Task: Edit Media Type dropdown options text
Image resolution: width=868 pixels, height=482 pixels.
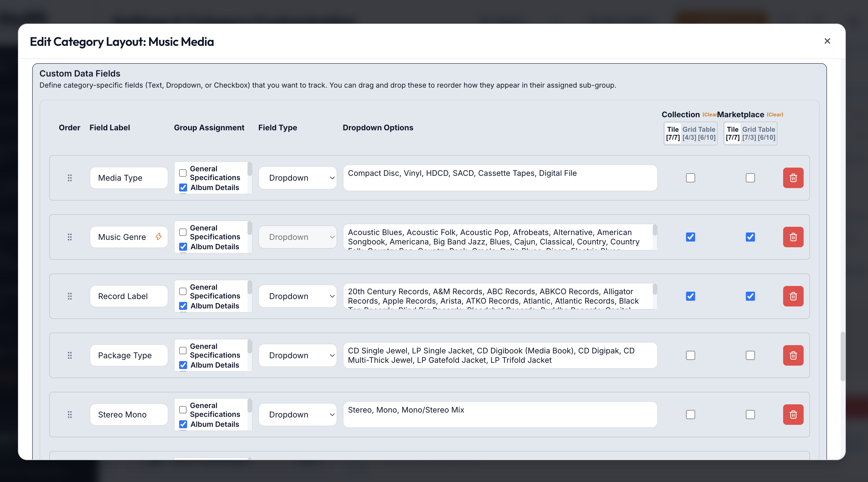Action: [500, 178]
